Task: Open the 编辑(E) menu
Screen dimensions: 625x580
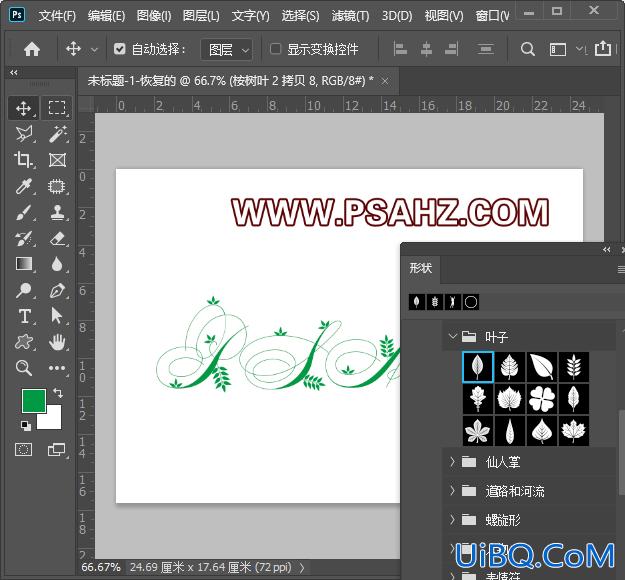Action: pos(106,16)
